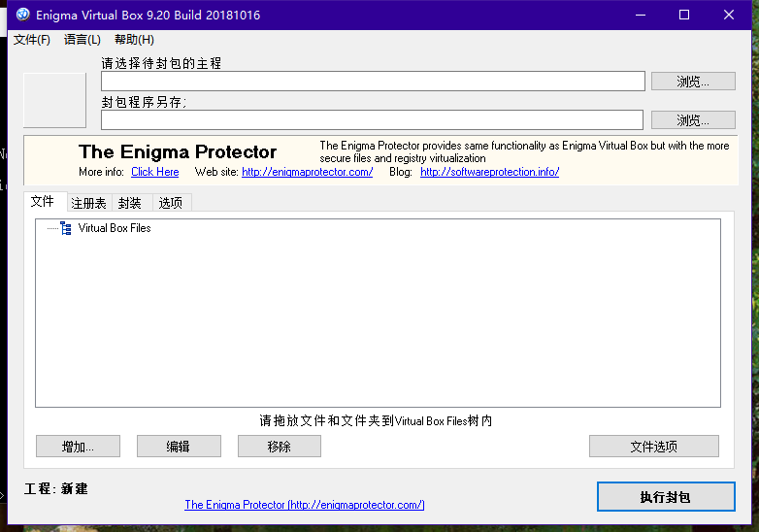Open the 文件(F) menu
759x532 pixels.
click(32, 40)
